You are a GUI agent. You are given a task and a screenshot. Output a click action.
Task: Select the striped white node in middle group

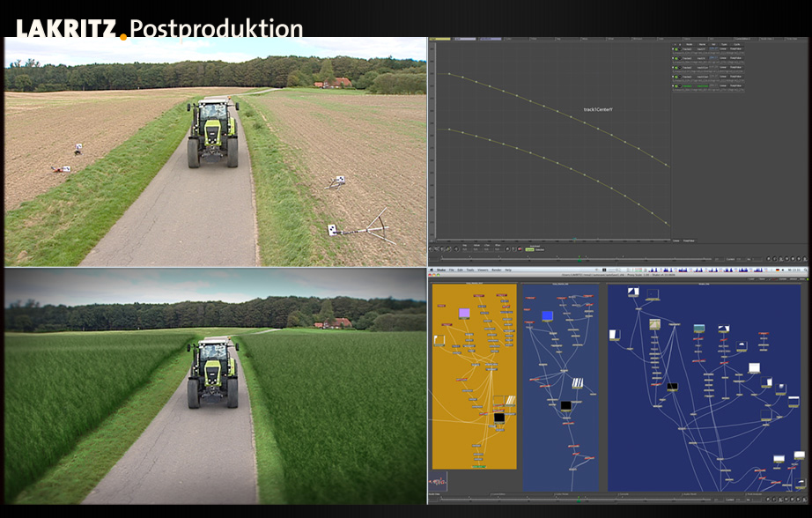point(579,383)
